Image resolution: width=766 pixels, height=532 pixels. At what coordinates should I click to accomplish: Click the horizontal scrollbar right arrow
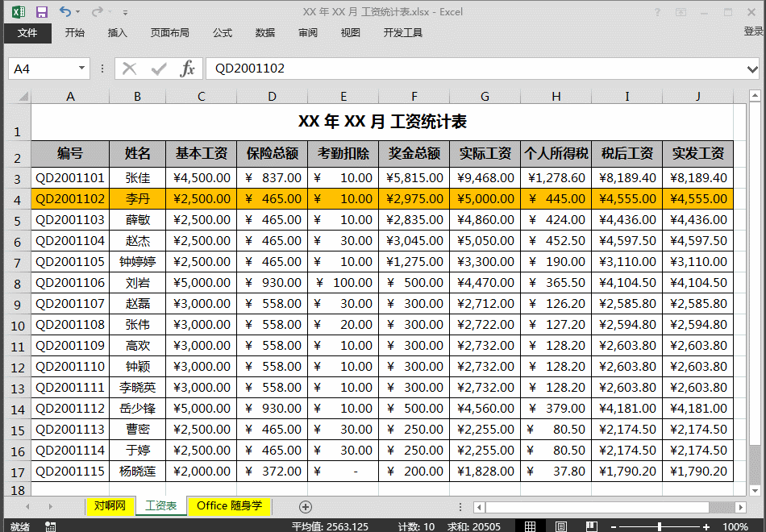740,507
